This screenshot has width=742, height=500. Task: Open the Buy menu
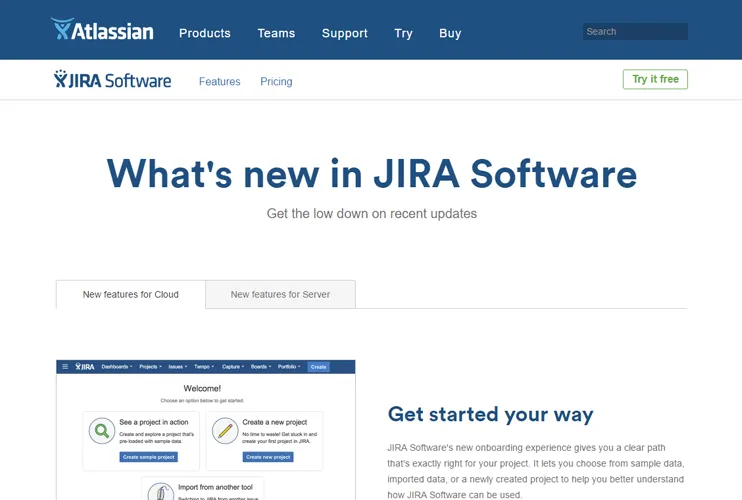coord(450,33)
